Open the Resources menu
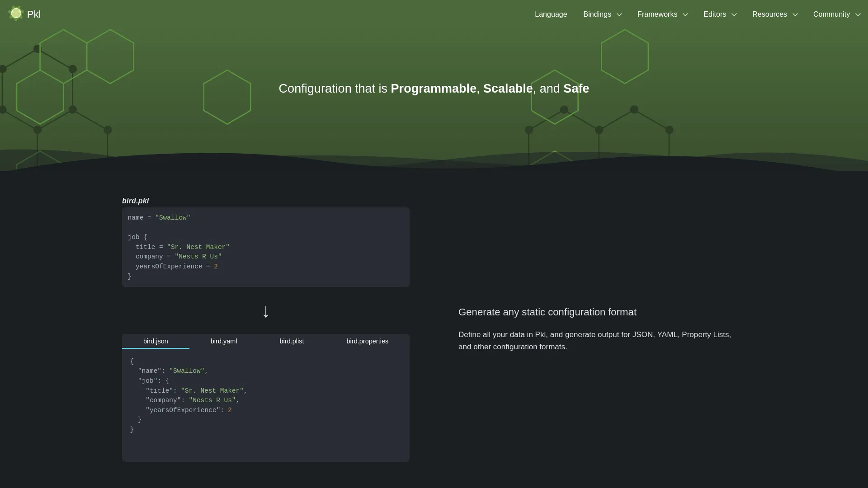Image resolution: width=868 pixels, height=488 pixels. 769,14
